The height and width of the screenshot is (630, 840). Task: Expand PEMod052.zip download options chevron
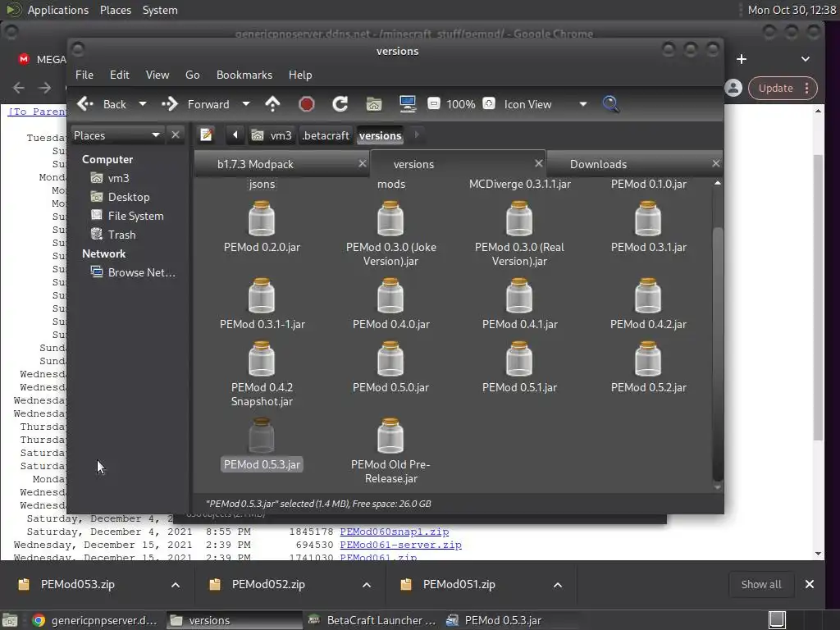(367, 584)
